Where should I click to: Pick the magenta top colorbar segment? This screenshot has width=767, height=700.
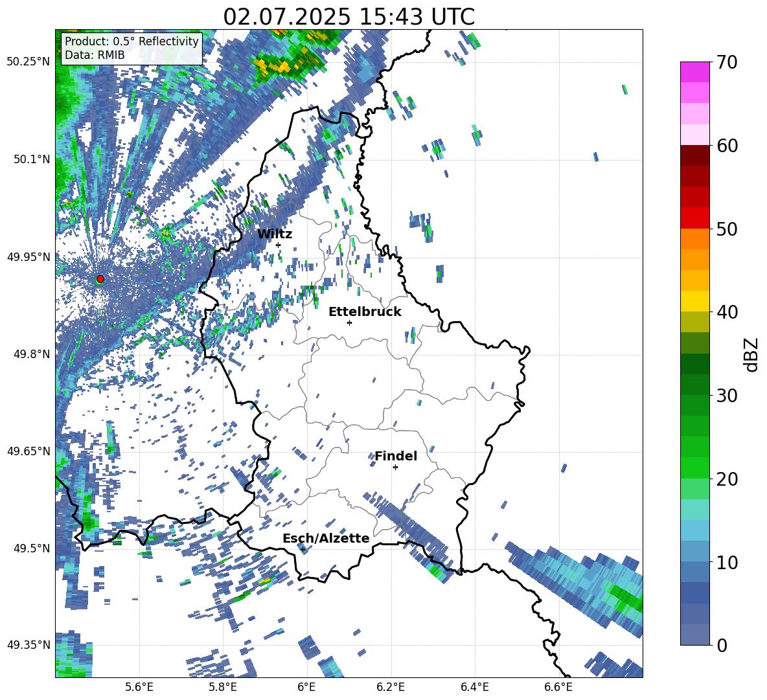click(694, 72)
